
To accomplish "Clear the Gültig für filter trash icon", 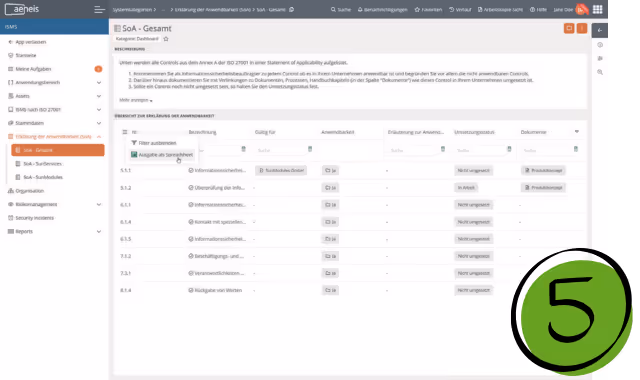I will point(310,149).
